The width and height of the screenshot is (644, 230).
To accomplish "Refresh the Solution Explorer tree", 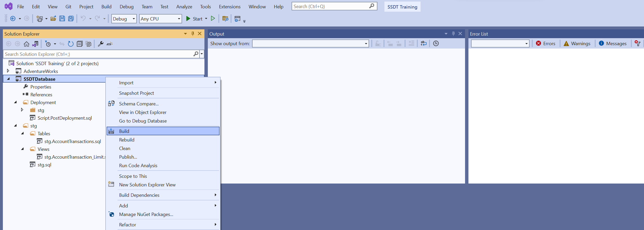I will point(70,44).
